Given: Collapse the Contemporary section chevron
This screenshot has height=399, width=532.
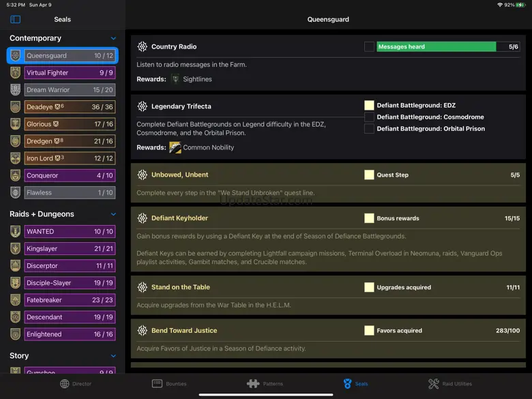Looking at the screenshot, I should [113, 38].
